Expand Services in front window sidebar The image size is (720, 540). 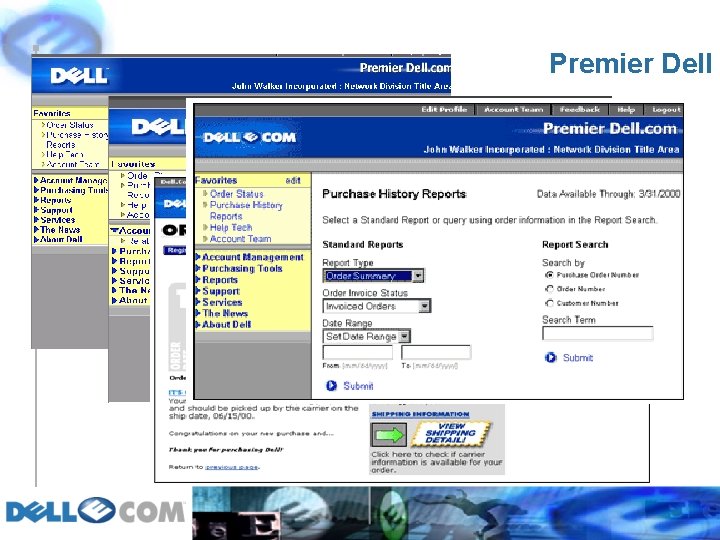pos(219,302)
